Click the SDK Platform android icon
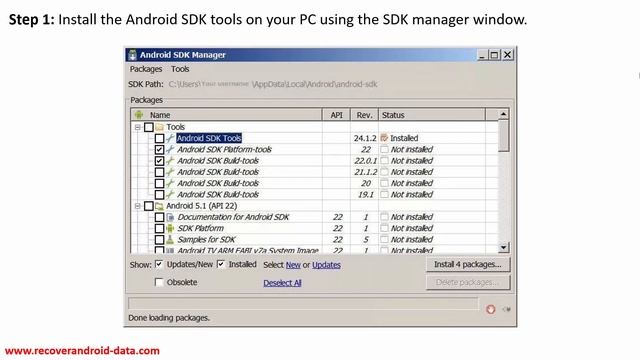Viewport: 640px width, 360px height. click(x=170, y=229)
